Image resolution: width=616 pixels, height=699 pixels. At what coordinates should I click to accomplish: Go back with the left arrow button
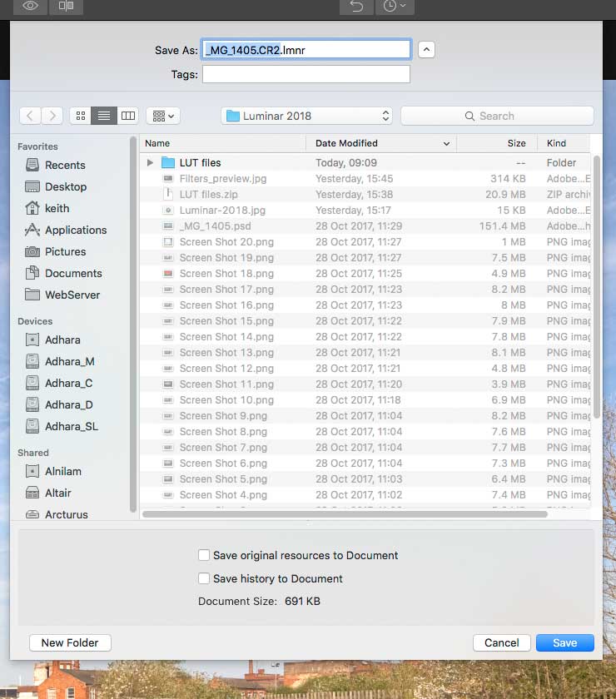tap(30, 116)
